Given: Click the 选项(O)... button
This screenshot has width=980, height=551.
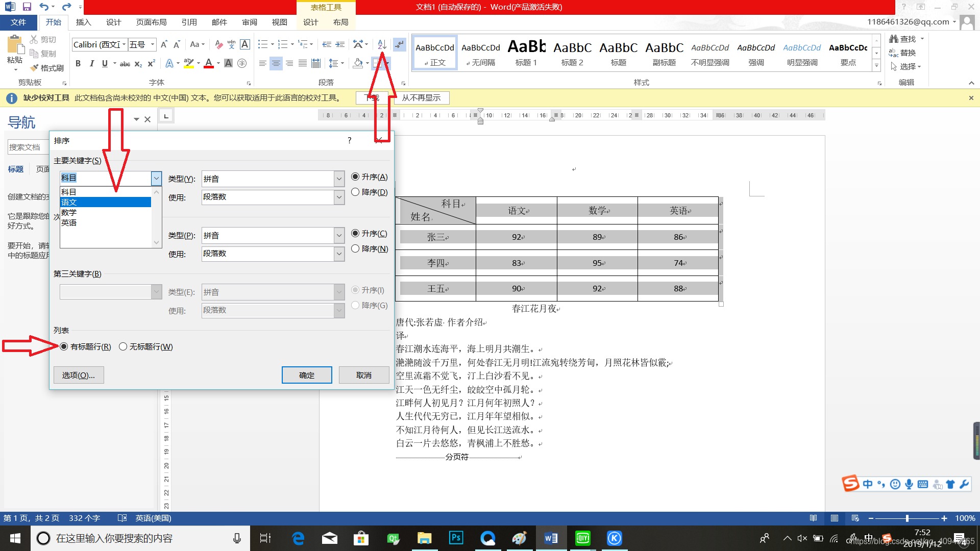Looking at the screenshot, I should pos(78,375).
